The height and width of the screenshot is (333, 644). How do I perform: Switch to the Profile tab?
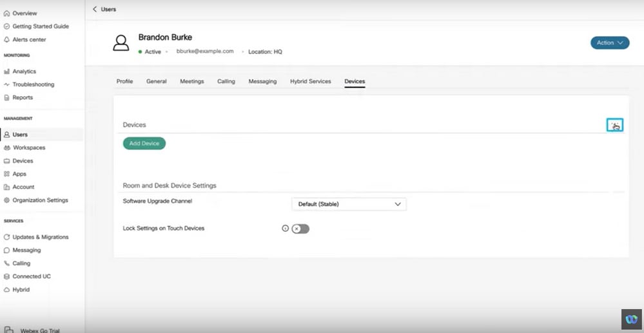(124, 81)
